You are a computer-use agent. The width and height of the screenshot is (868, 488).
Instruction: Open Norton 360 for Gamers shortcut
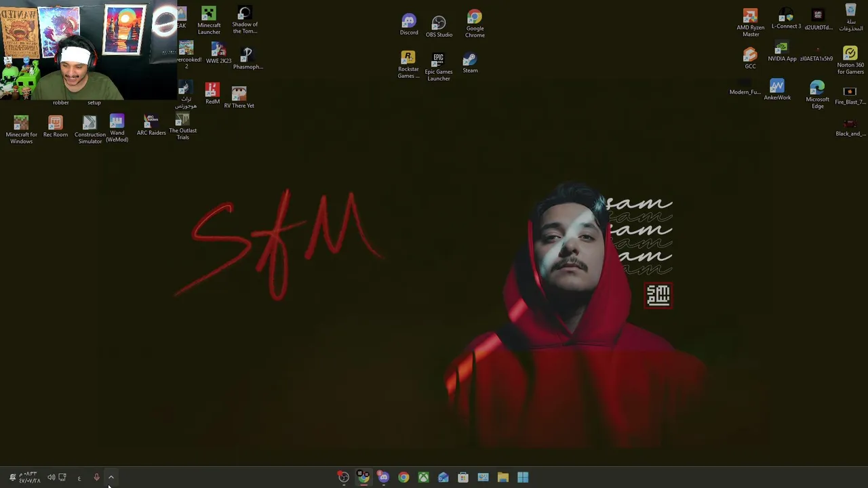[x=850, y=60]
